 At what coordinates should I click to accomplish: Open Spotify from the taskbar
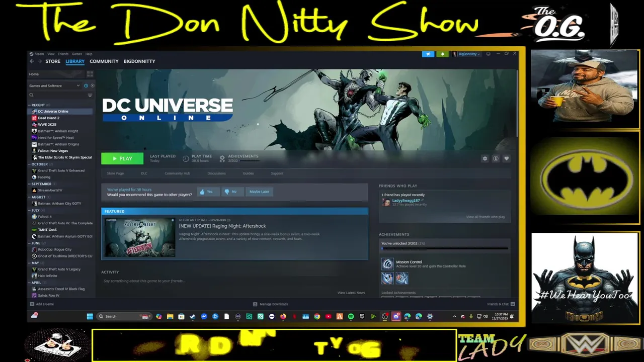[x=351, y=316]
